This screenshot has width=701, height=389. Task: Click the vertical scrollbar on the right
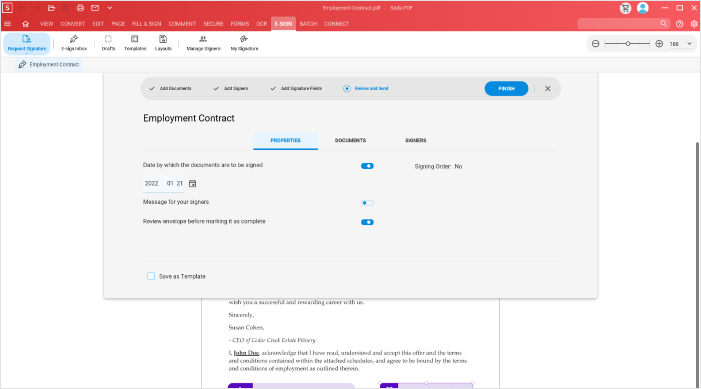(x=698, y=264)
